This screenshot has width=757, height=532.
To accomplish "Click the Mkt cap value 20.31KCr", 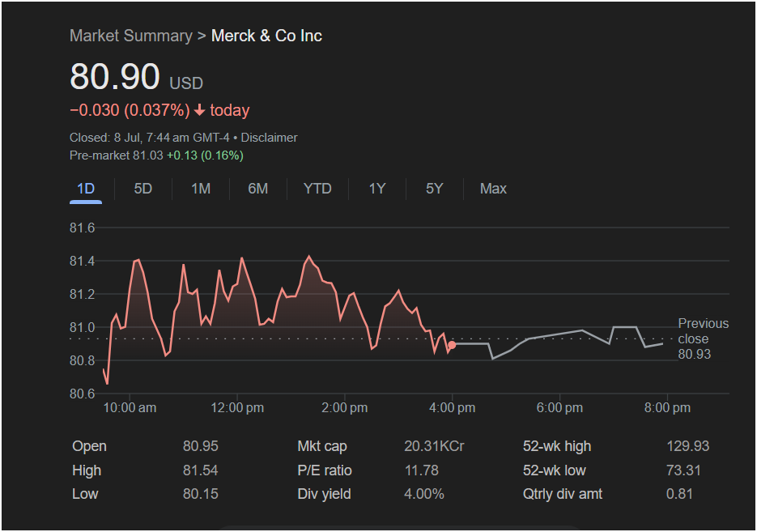I will [434, 446].
